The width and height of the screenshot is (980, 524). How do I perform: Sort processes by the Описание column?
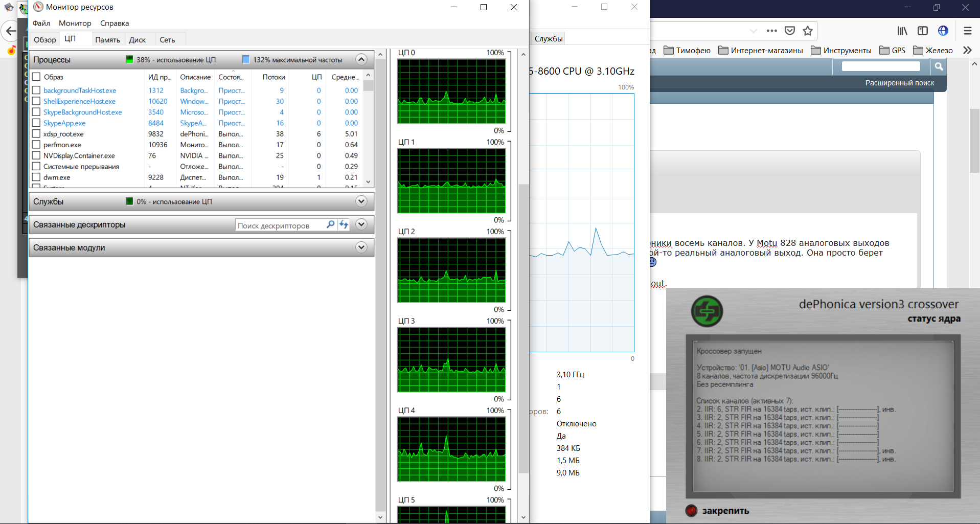195,77
